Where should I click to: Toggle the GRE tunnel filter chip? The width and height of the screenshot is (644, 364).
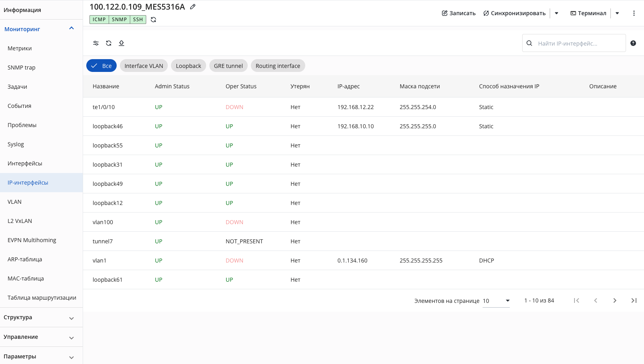pos(229,66)
